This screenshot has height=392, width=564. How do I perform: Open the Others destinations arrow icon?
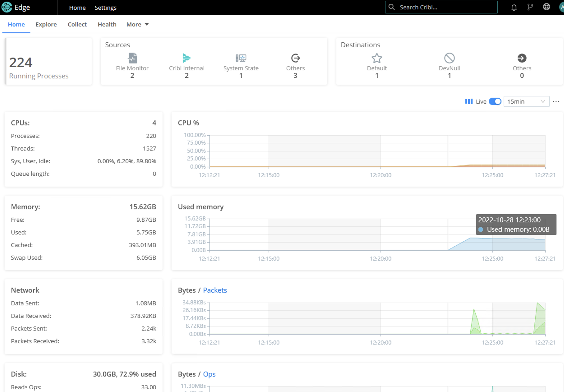coord(522,58)
